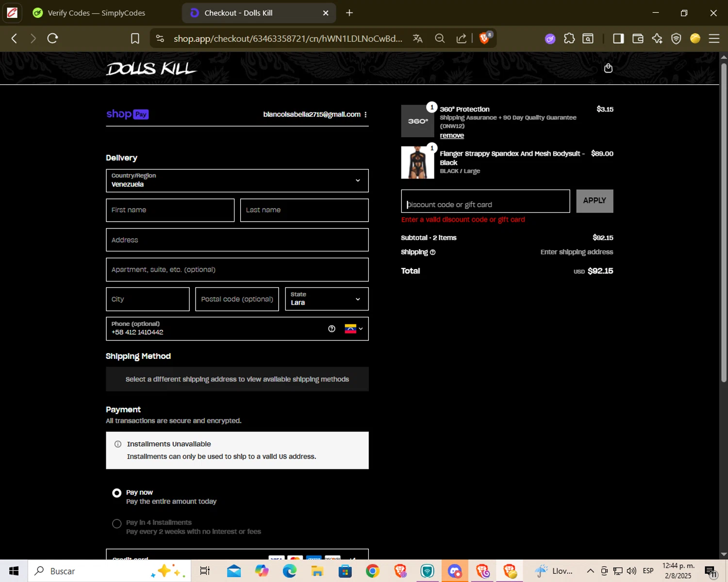
Task: Click Apartment, suite, etc. field
Action: [x=237, y=270]
